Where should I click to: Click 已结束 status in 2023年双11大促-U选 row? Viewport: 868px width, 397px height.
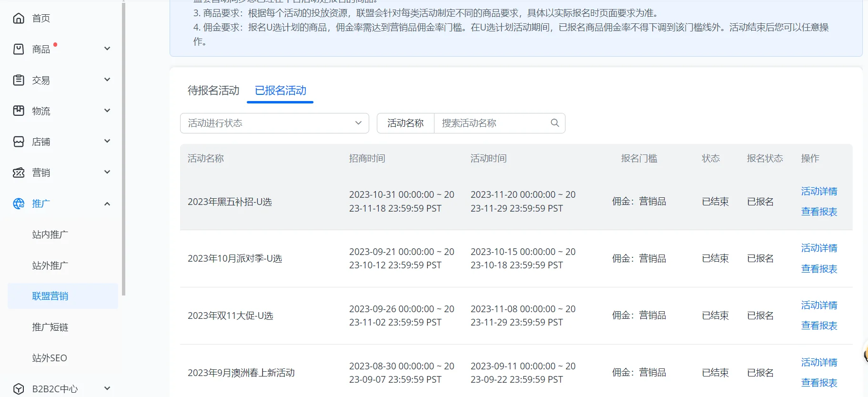tap(715, 316)
